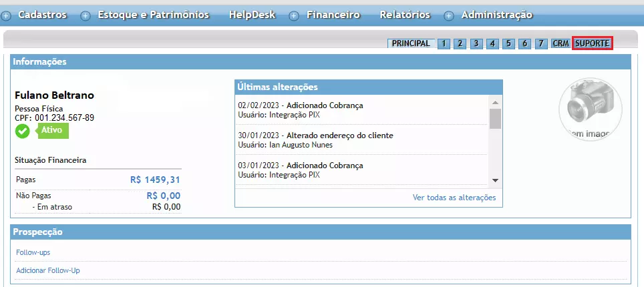Open tab number 7
The height and width of the screenshot is (287, 644).
pos(541,43)
